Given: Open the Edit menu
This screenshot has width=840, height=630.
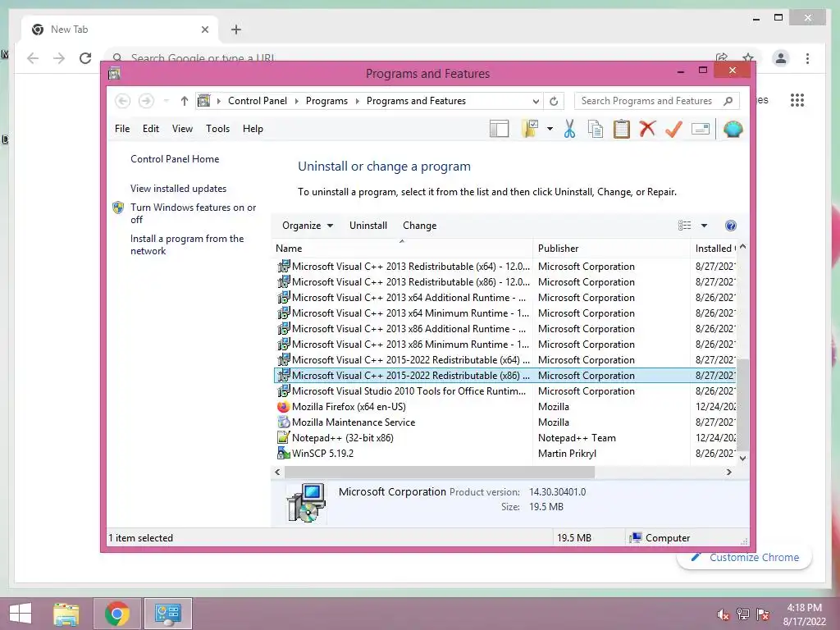Looking at the screenshot, I should 151,129.
